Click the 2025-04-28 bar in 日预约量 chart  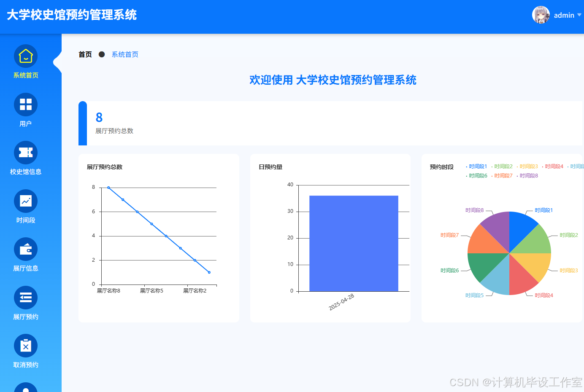coord(354,243)
